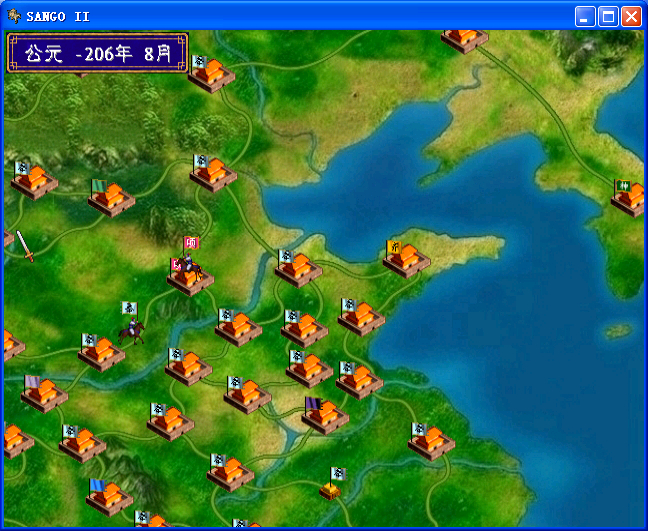Click the horseman carrying the pink 项 banner
The width and height of the screenshot is (648, 531).
tap(191, 262)
